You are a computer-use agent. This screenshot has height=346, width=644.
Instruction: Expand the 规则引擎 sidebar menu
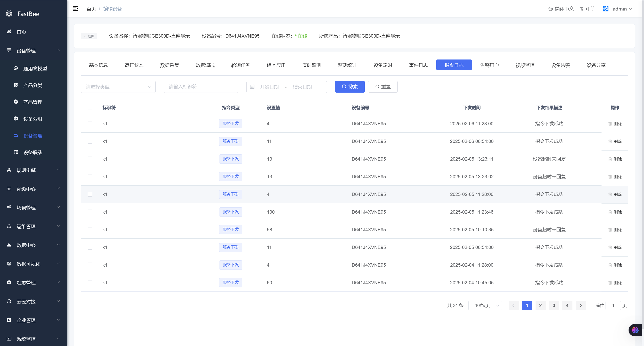[x=34, y=170]
